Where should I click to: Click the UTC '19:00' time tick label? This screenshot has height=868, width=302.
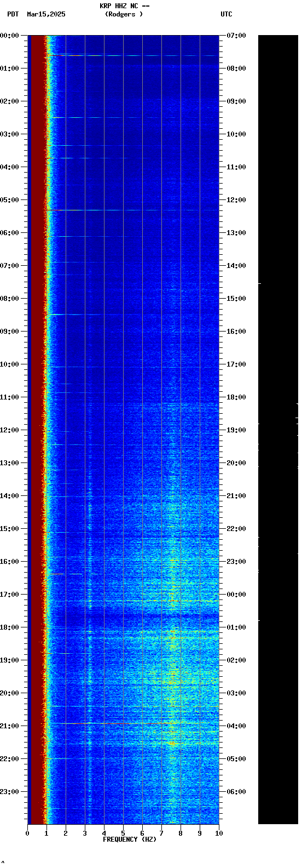point(236,430)
